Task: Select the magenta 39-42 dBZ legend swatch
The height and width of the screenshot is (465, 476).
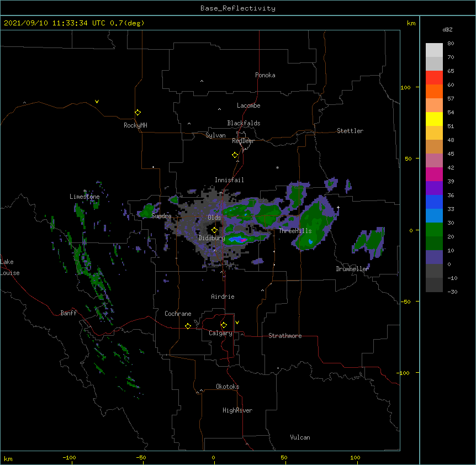Action: (434, 174)
